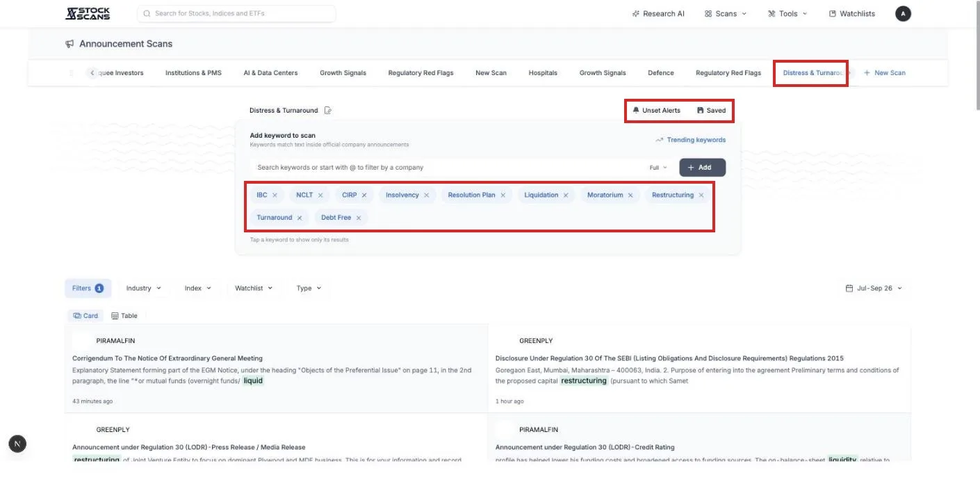Open GREENPLY Regulation 30 SEBI disclosure card
This screenshot has width=980, height=487.
[x=699, y=369]
